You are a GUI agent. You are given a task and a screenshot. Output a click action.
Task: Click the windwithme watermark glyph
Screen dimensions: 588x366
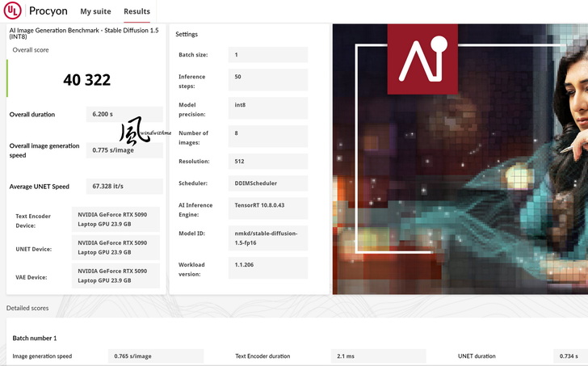[x=134, y=132]
